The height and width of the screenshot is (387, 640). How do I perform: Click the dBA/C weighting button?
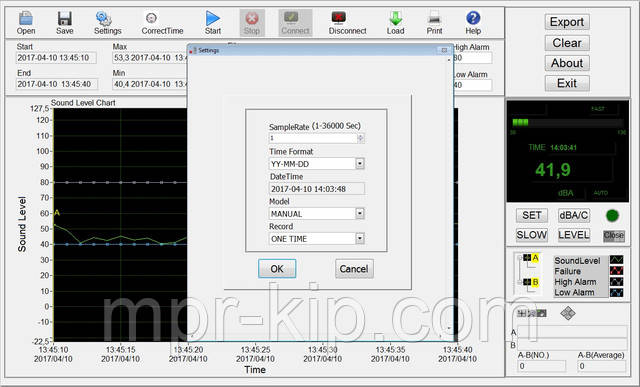573,215
